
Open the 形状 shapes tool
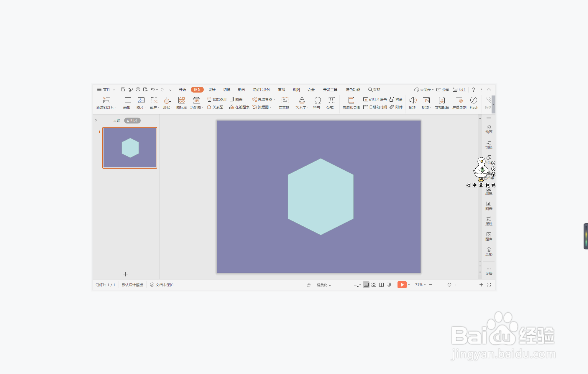[168, 103]
